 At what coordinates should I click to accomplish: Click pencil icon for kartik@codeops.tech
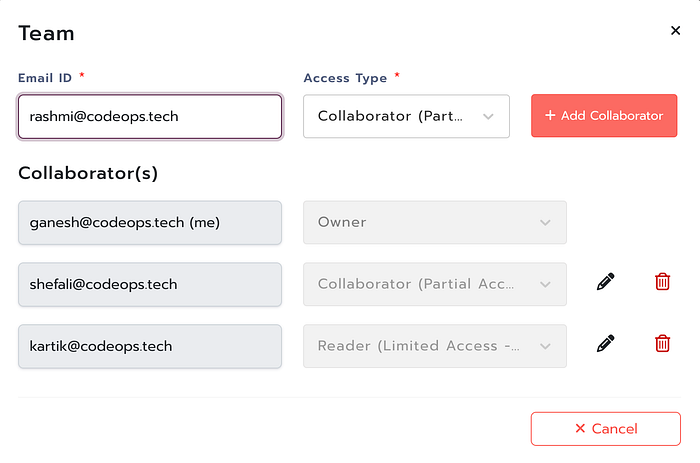tap(605, 345)
